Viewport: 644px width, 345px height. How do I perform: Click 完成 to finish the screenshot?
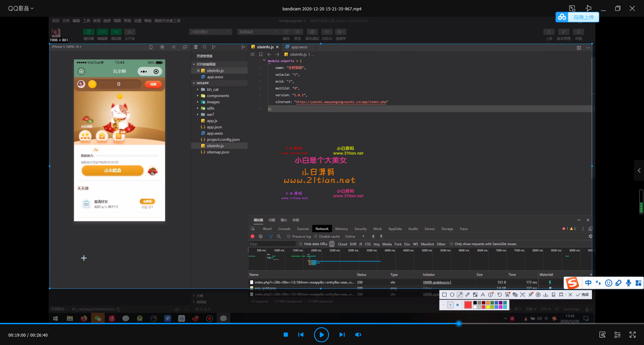pos(583,295)
